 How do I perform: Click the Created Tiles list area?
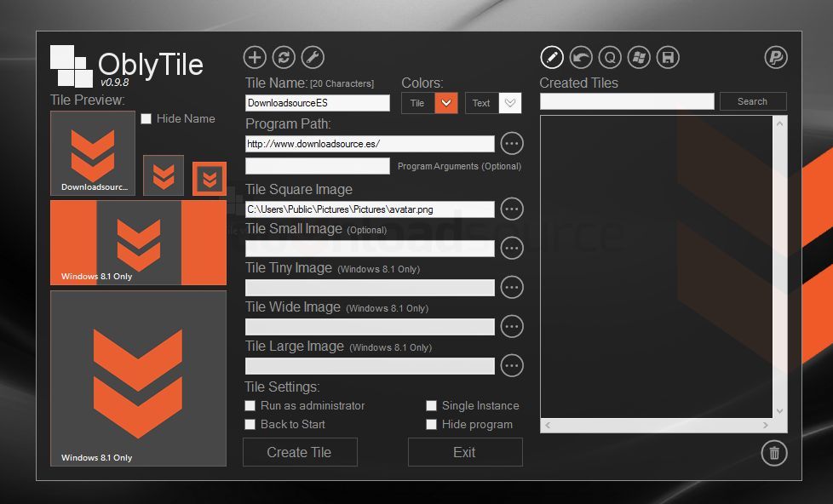click(x=657, y=266)
